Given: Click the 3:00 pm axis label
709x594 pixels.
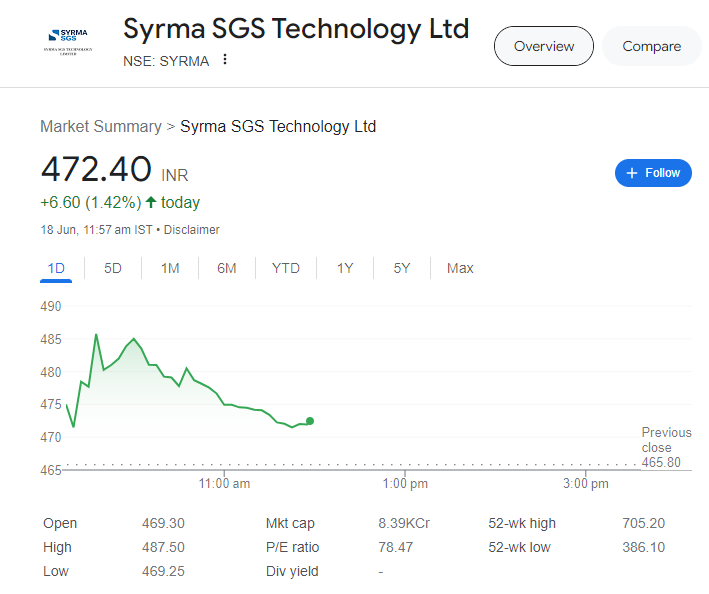Looking at the screenshot, I should [x=586, y=484].
